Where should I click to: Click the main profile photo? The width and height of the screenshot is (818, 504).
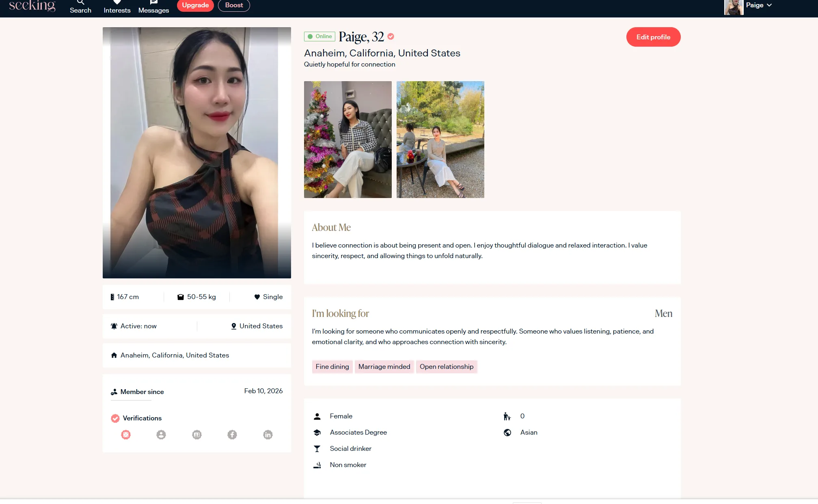click(x=196, y=153)
